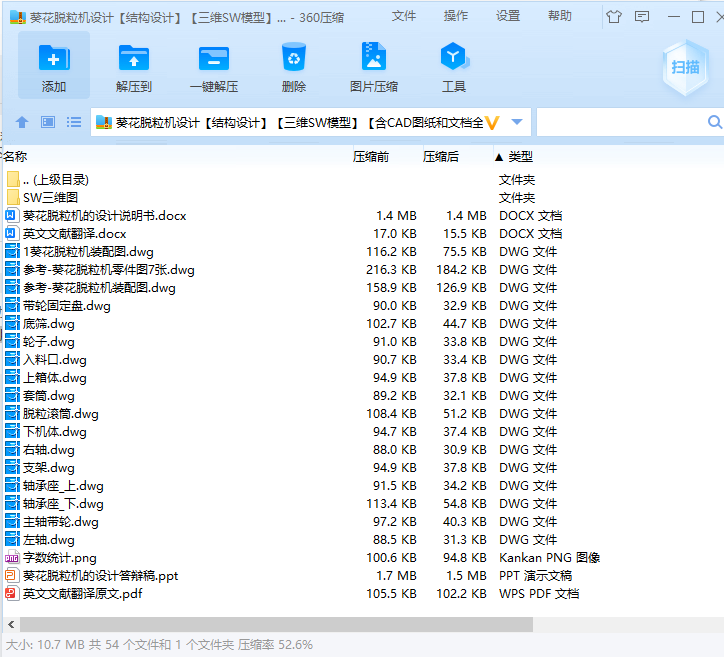The width and height of the screenshot is (724, 657).
Task: Open the 设置 (Settings) menu
Action: [508, 16]
